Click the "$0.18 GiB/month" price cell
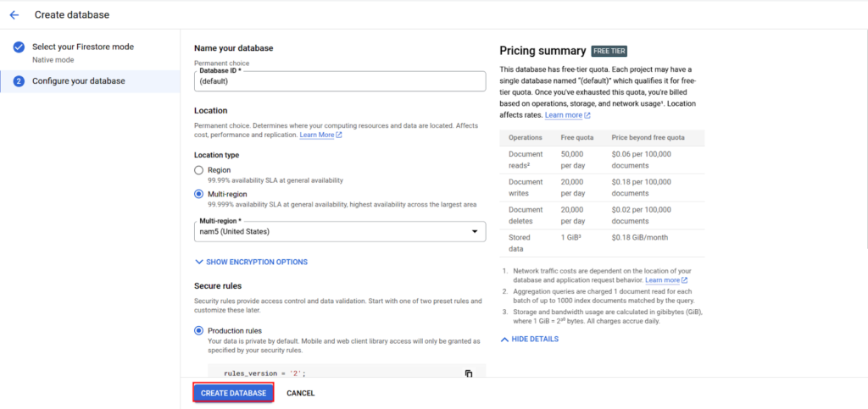This screenshot has height=409, width=868. click(x=640, y=238)
